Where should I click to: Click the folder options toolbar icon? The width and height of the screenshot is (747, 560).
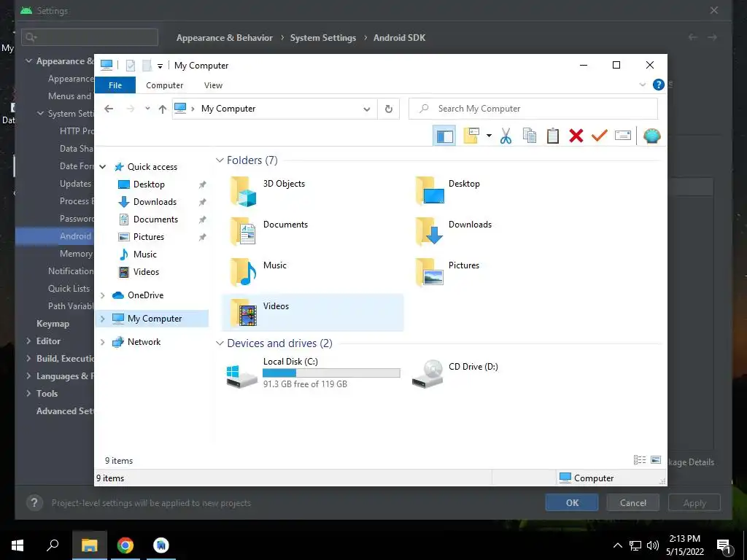point(471,136)
